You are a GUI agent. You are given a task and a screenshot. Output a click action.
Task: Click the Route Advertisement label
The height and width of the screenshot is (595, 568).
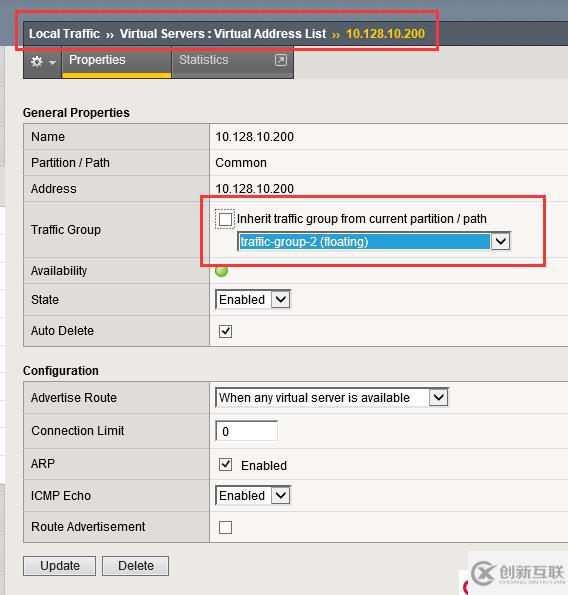[x=88, y=527]
